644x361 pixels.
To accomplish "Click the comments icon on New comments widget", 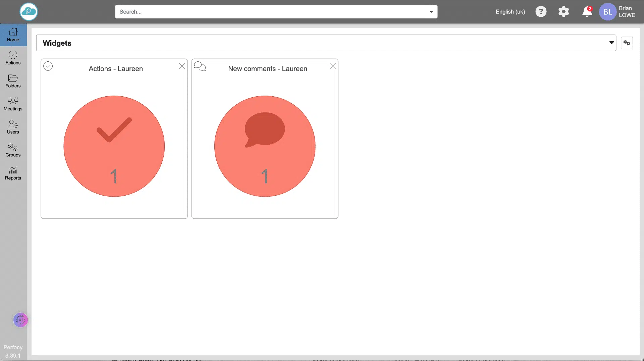I will (x=200, y=66).
